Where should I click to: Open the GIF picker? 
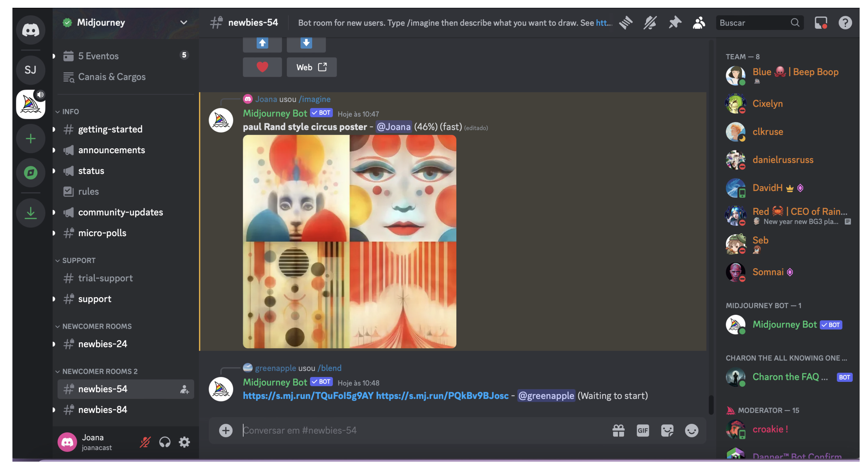643,430
